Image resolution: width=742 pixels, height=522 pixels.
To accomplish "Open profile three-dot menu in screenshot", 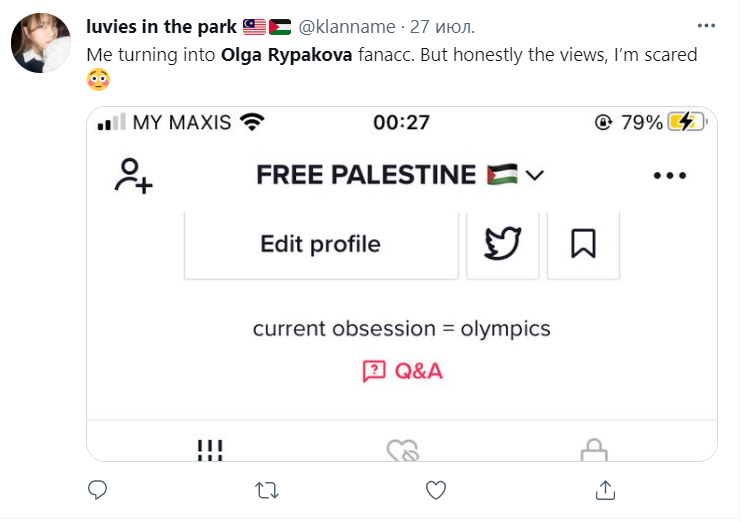I will [x=670, y=175].
